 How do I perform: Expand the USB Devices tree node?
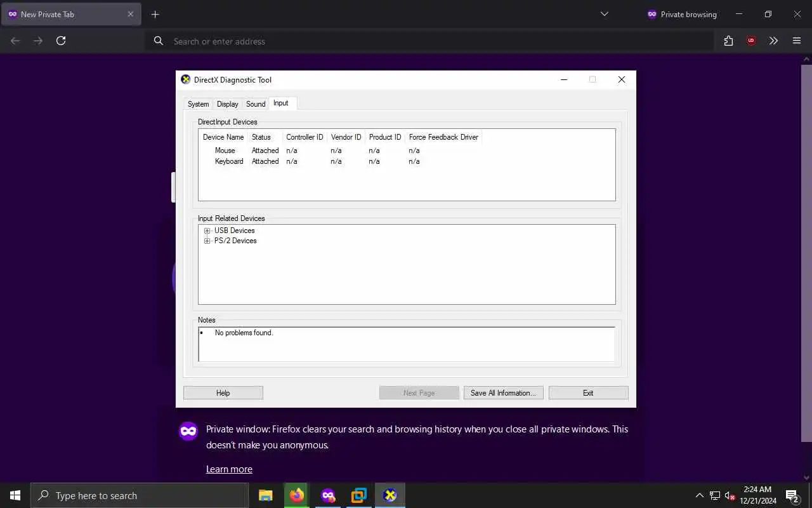tap(207, 231)
